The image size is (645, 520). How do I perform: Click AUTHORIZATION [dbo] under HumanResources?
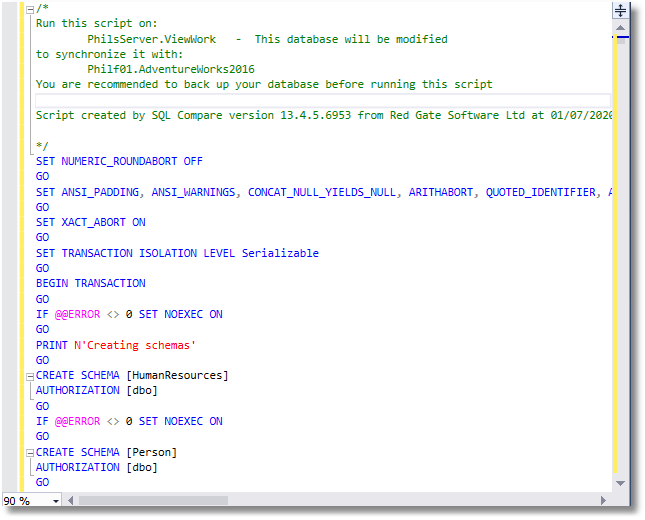97,390
